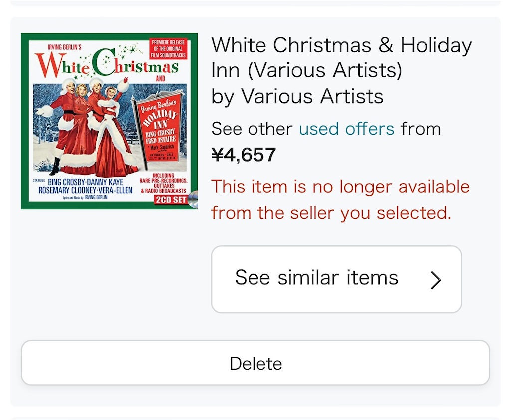Image resolution: width=511 pixels, height=420 pixels.
Task: Click the 2CD SET badge on cover
Action: click(x=171, y=200)
